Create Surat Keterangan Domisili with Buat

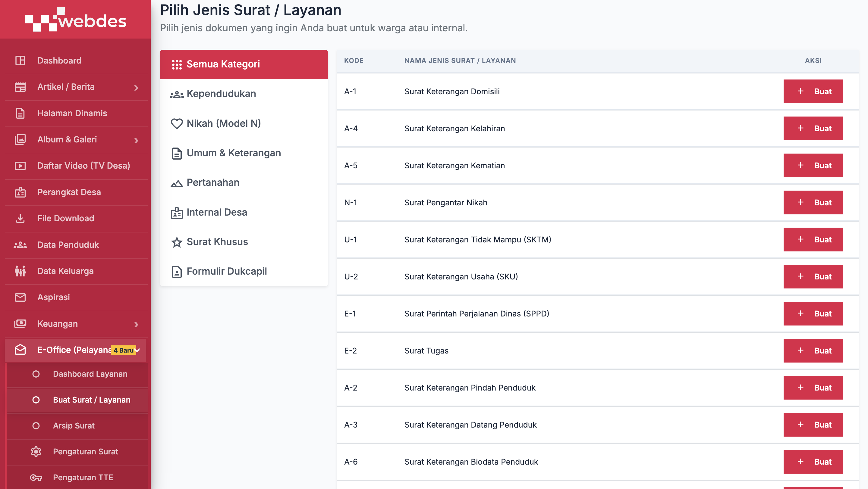pyautogui.click(x=813, y=91)
